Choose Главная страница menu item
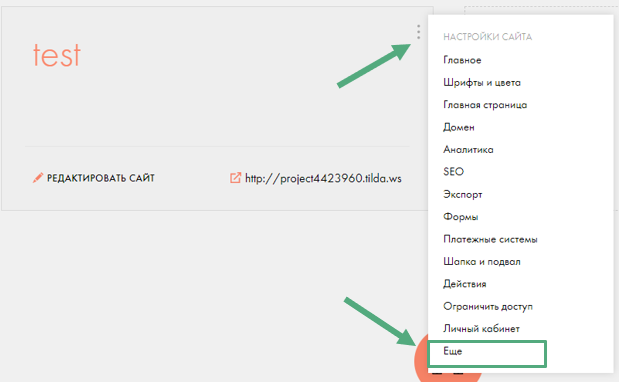Image resolution: width=619 pixels, height=382 pixels. coord(485,105)
